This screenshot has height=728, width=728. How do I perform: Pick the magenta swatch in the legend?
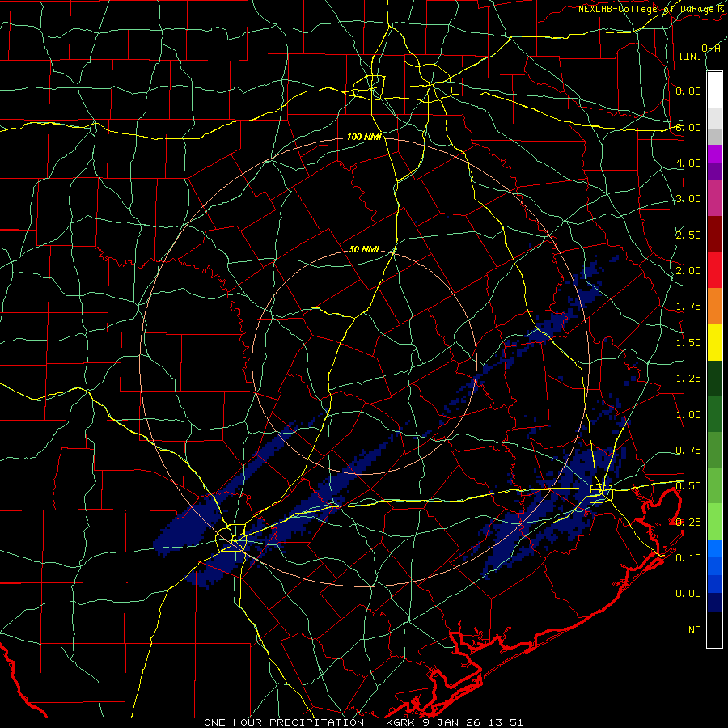point(714,154)
